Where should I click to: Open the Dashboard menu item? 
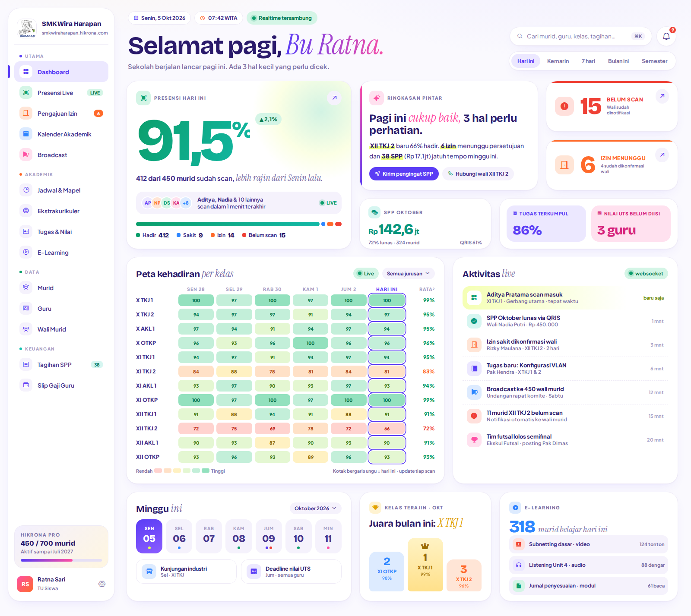point(61,72)
